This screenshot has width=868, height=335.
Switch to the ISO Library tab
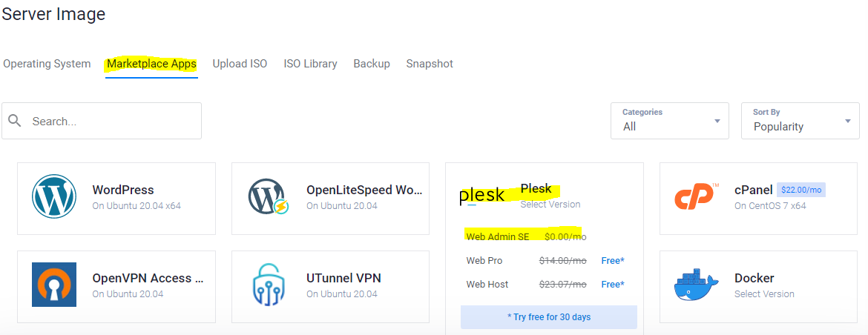(x=311, y=64)
